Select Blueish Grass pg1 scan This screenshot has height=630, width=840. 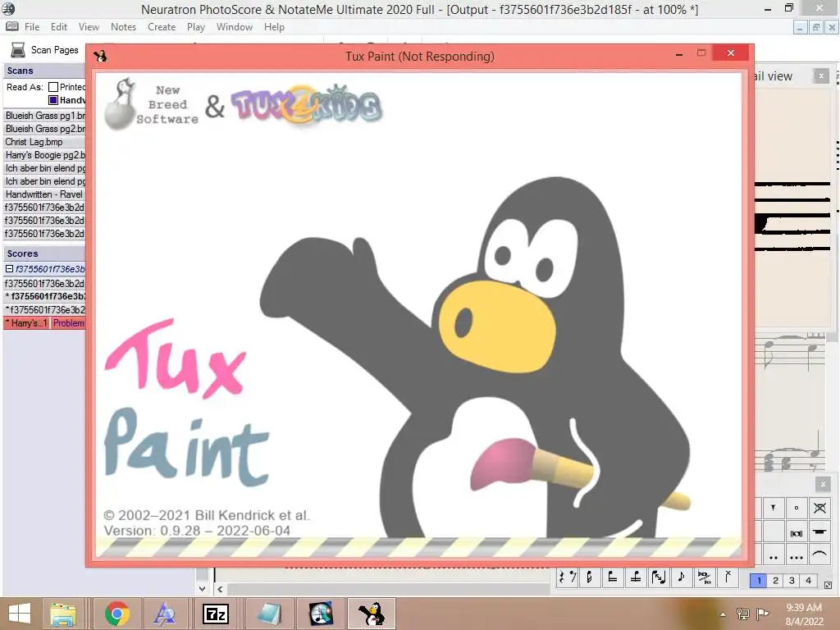point(44,115)
